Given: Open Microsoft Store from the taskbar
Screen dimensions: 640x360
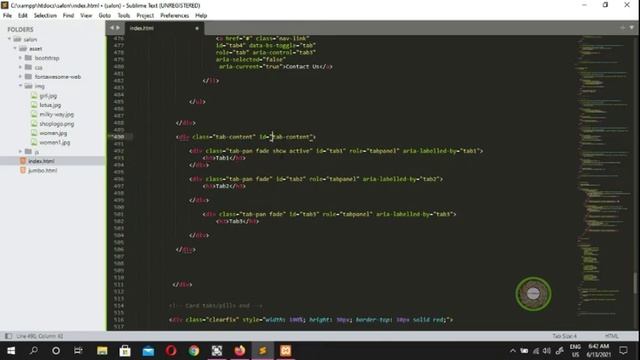Looking at the screenshot, I should 125,351.
